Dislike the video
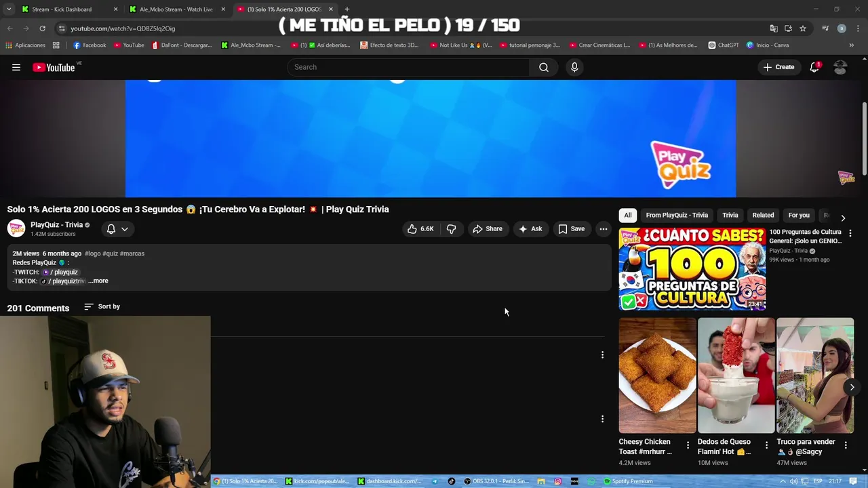 pyautogui.click(x=452, y=229)
